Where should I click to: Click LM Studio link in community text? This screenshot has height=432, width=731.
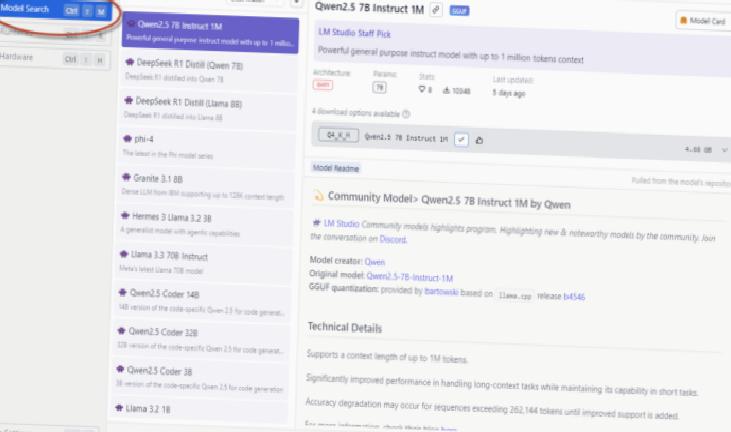(341, 224)
